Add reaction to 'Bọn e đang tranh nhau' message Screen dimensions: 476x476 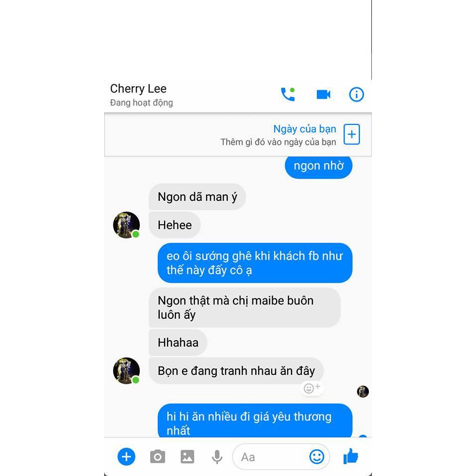(x=312, y=388)
